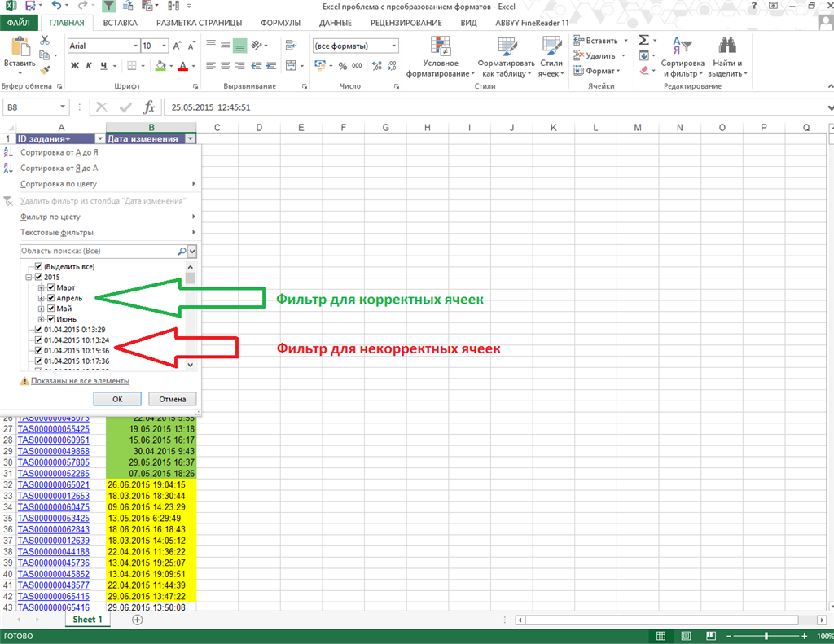This screenshot has height=644, width=834.
Task: Click the fill color bucket icon
Action: tap(160, 65)
